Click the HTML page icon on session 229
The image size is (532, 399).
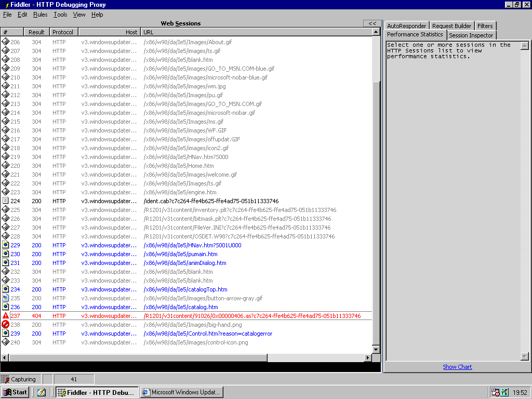pos(5,245)
